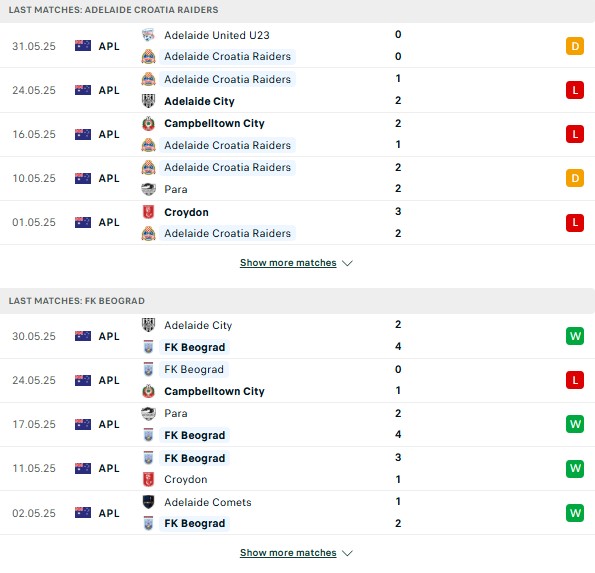
Task: Expand Show more matches under FK Beograd
Action: point(288,553)
